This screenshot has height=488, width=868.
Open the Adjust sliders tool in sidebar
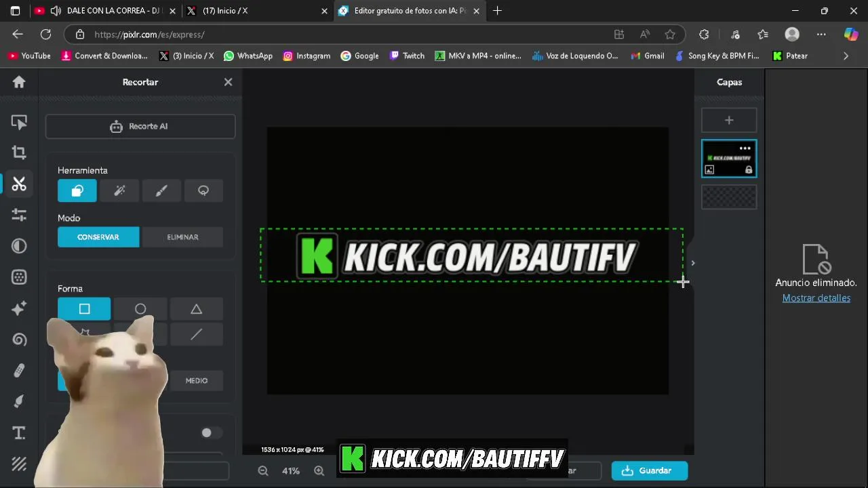19,215
